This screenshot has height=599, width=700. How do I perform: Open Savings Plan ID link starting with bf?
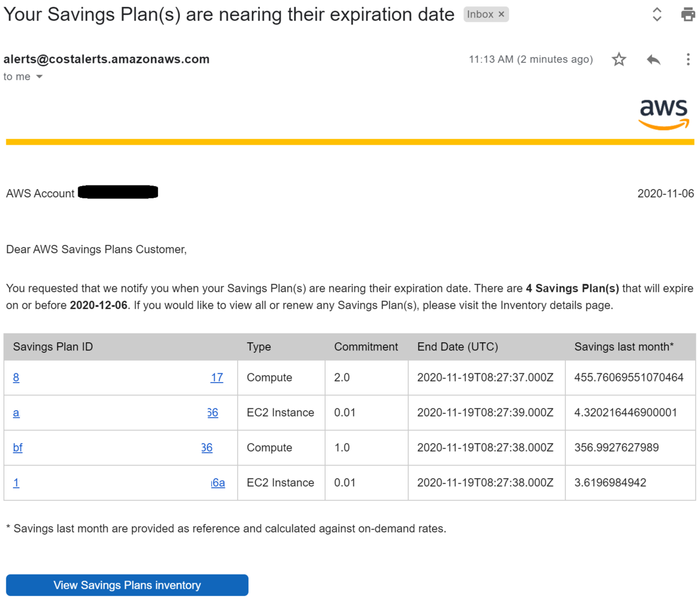coord(17,447)
